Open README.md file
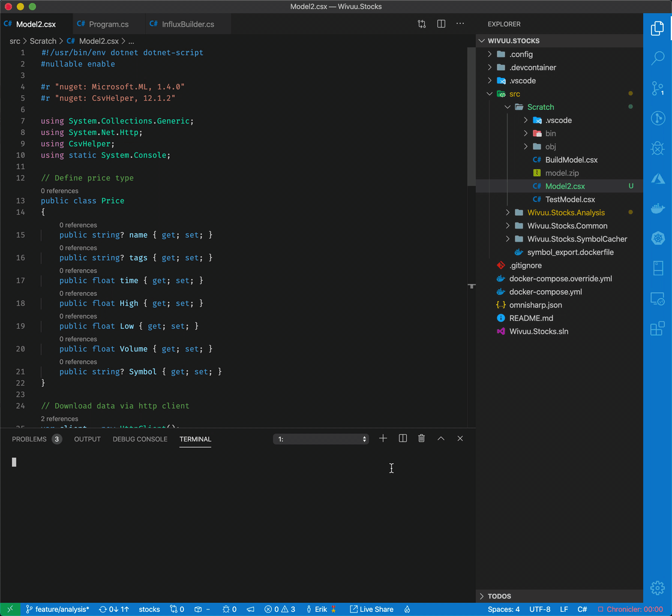 tap(559, 318)
